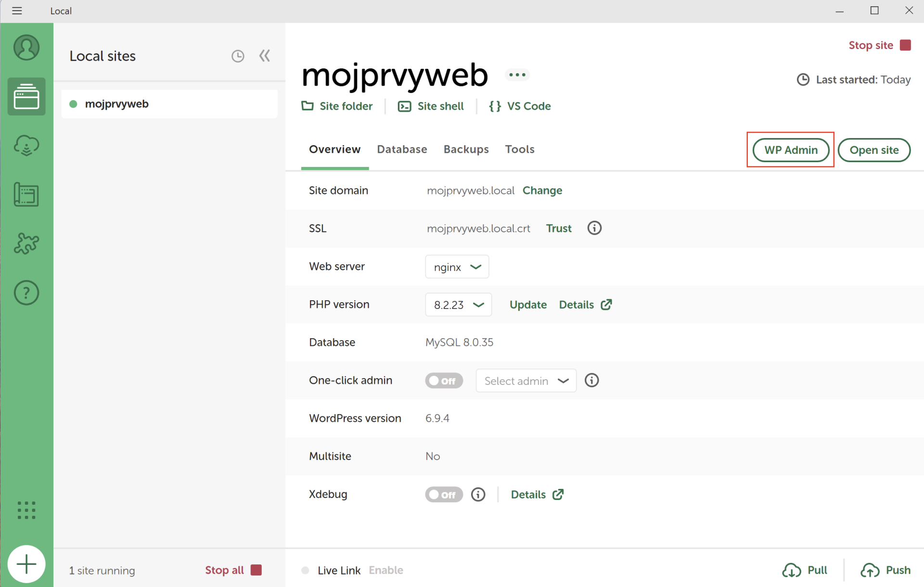Screen dimensions: 924x587
Task: Click the SSL info icon
Action: pos(594,228)
